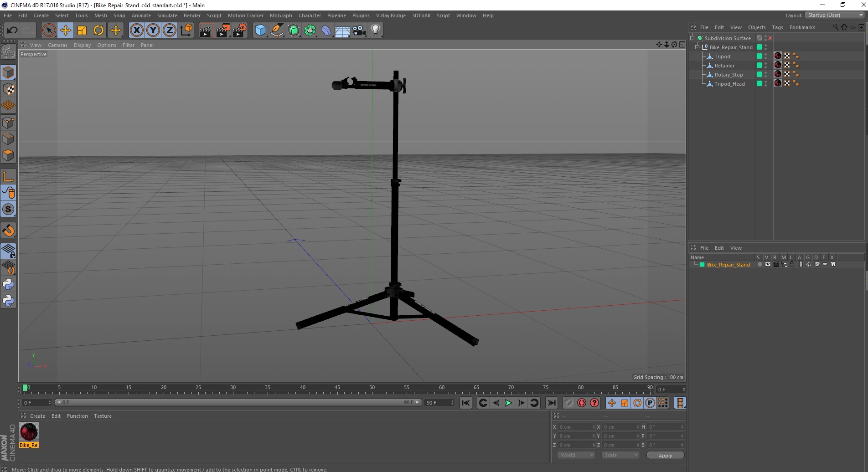Click the Apply coordinates button
This screenshot has width=868, height=472.
pos(665,456)
